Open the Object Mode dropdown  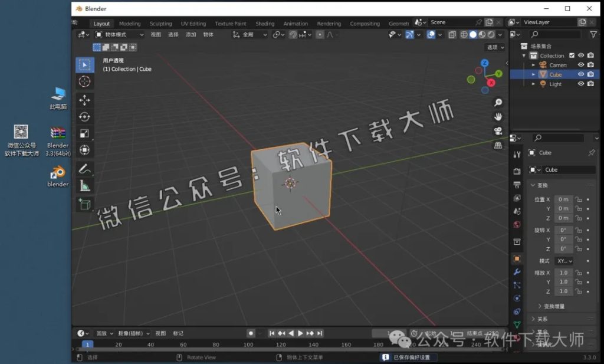tap(116, 34)
